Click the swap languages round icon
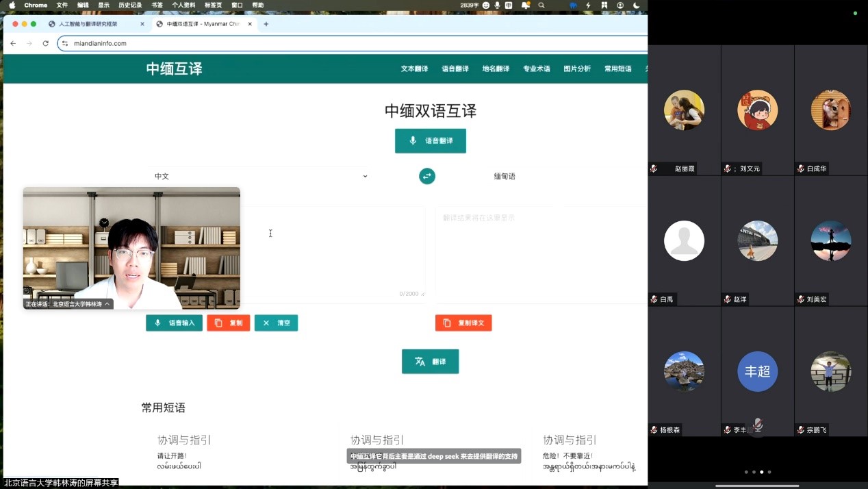Image resolution: width=868 pixels, height=489 pixels. [x=427, y=176]
